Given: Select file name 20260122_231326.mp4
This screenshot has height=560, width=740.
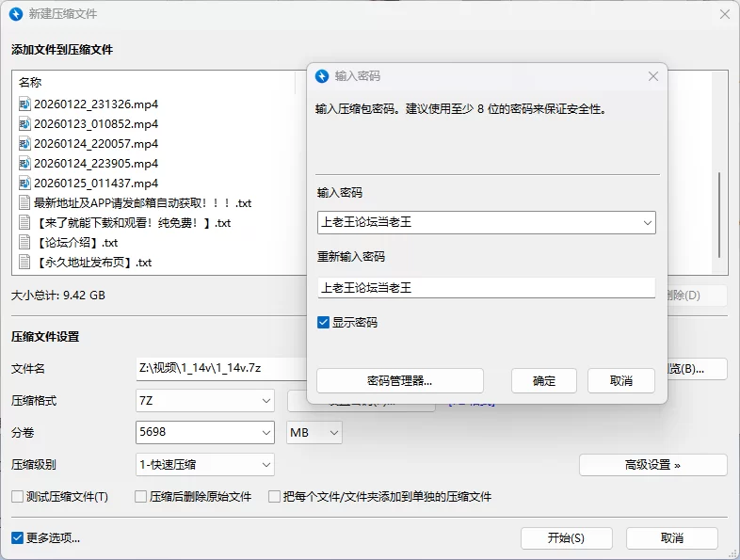Looking at the screenshot, I should pyautogui.click(x=96, y=104).
